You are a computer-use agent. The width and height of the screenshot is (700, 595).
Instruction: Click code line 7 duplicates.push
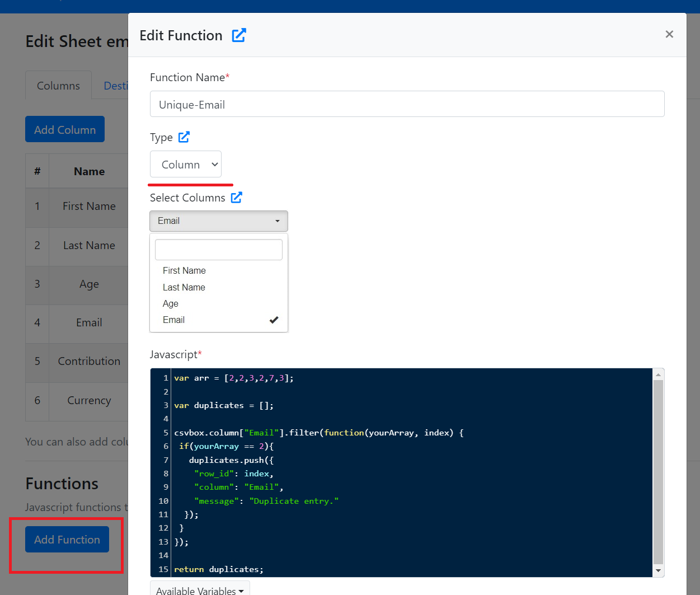pos(231,460)
